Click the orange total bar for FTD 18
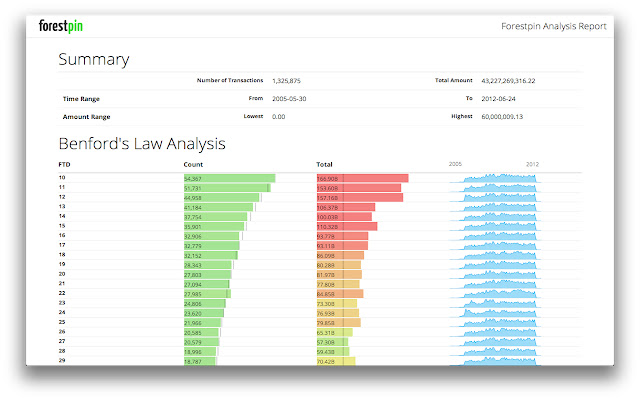The width and height of the screenshot is (640, 400). [340, 256]
